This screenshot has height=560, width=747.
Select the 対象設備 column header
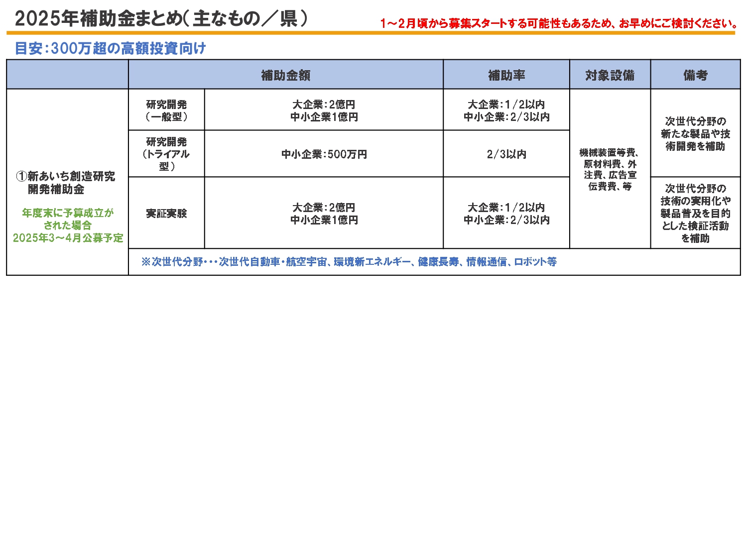(x=610, y=75)
